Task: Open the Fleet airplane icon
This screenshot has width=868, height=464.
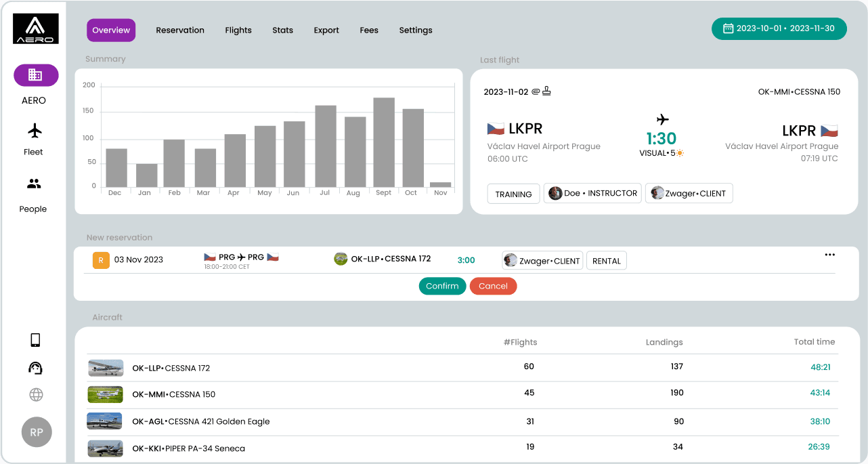Action: [x=35, y=131]
